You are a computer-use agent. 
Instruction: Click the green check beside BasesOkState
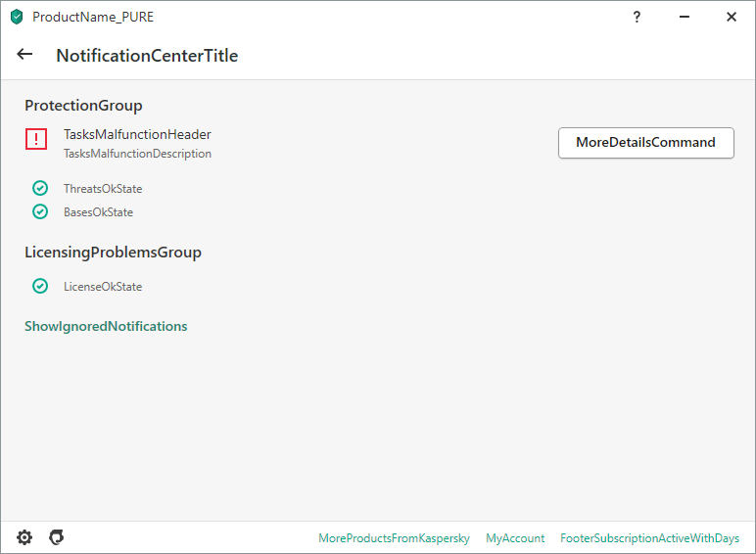click(x=40, y=211)
